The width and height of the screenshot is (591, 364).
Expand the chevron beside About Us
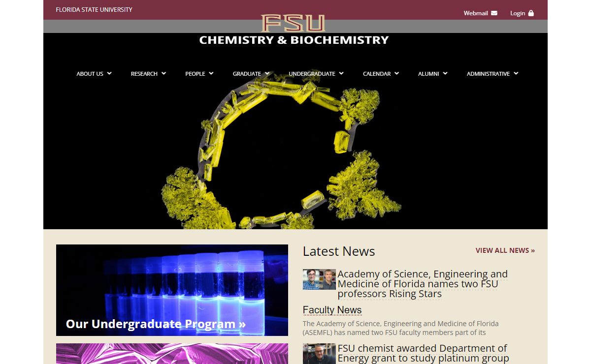[109, 73]
